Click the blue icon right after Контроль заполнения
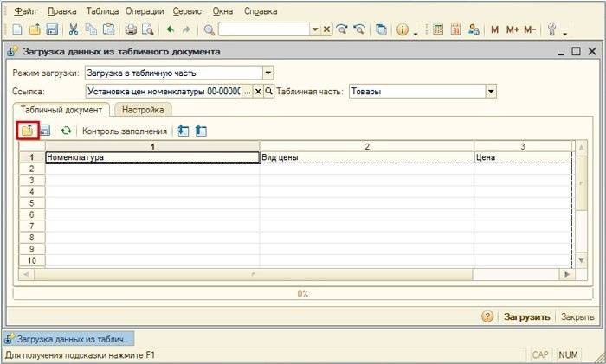This screenshot has width=606, height=364. (184, 131)
